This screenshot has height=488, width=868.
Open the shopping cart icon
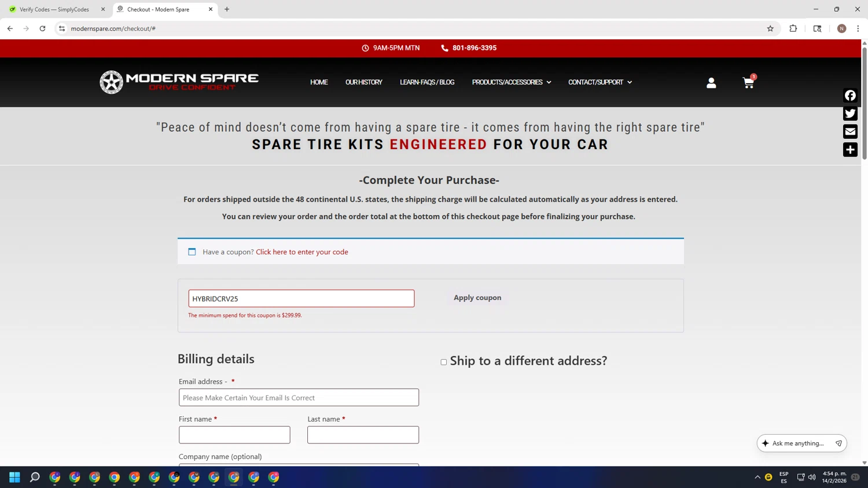[748, 83]
